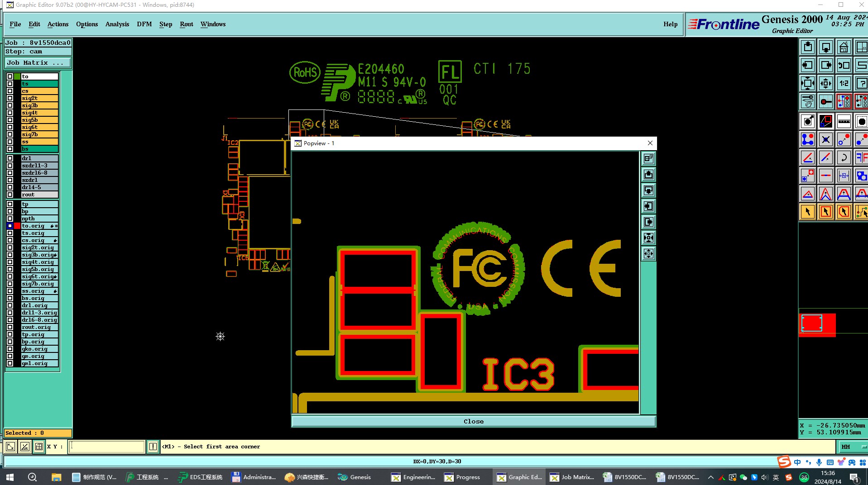Toggle checkbox for layer ts

[x=10, y=84]
